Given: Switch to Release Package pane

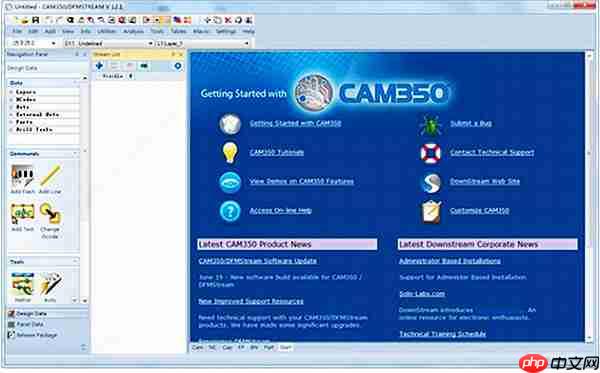Looking at the screenshot, I should tap(37, 335).
